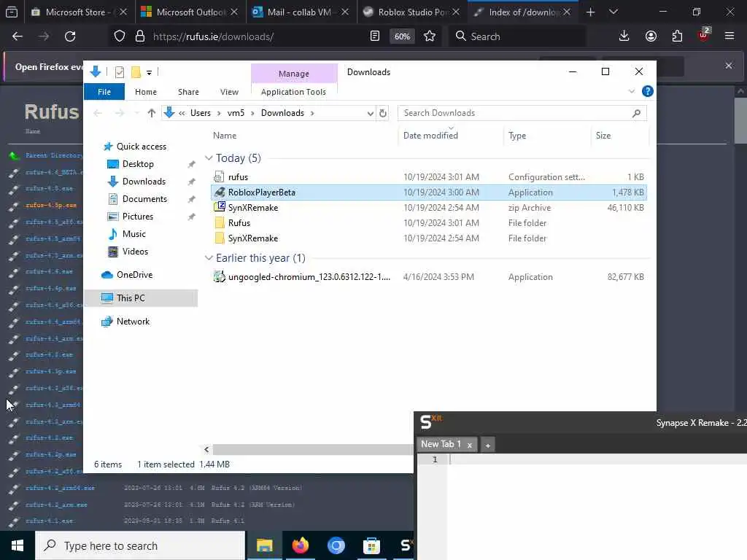
Task: Open address bar history dropdown in Explorer
Action: click(370, 113)
